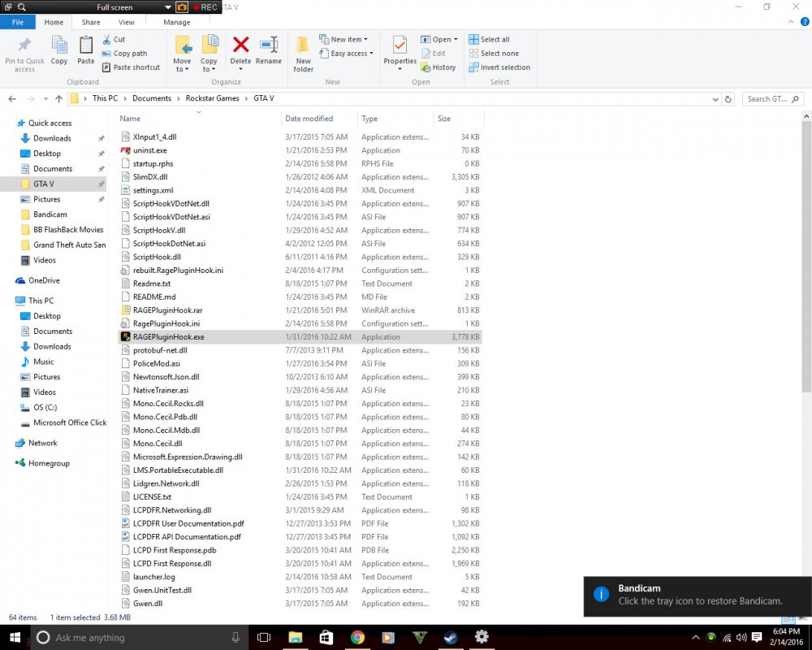This screenshot has width=812, height=650.
Task: Click the Bandicam camera capture icon
Action: [x=182, y=7]
